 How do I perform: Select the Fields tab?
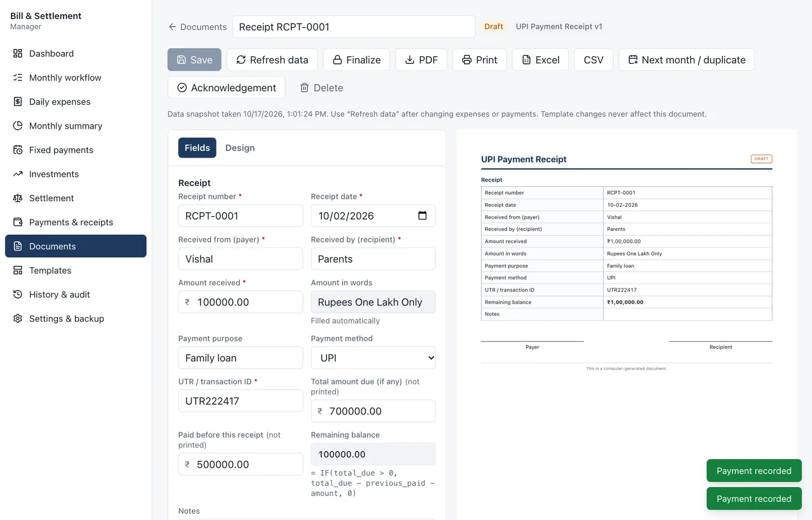(197, 148)
